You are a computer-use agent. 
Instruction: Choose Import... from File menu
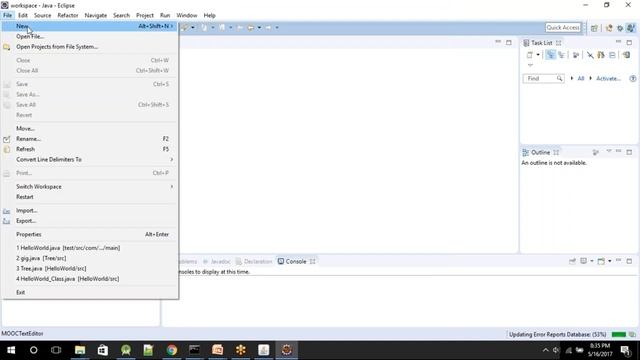coord(90,211)
